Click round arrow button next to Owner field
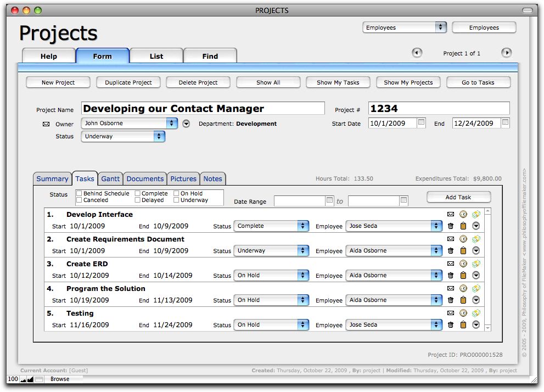Viewport: 544px width, 392px height. coord(186,124)
